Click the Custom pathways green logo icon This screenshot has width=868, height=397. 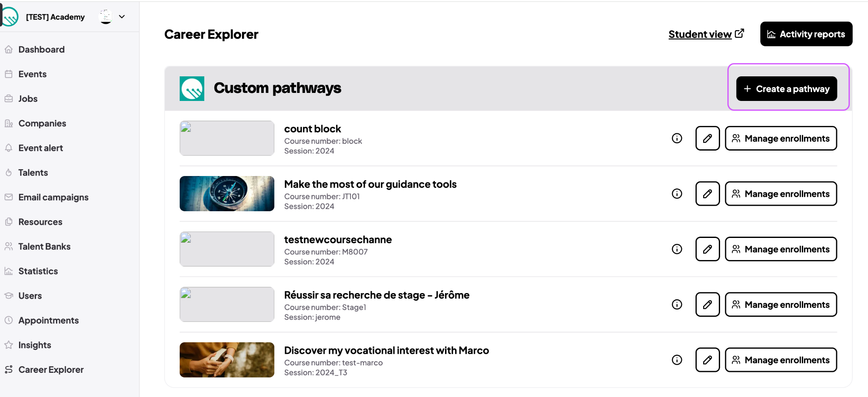click(x=192, y=89)
